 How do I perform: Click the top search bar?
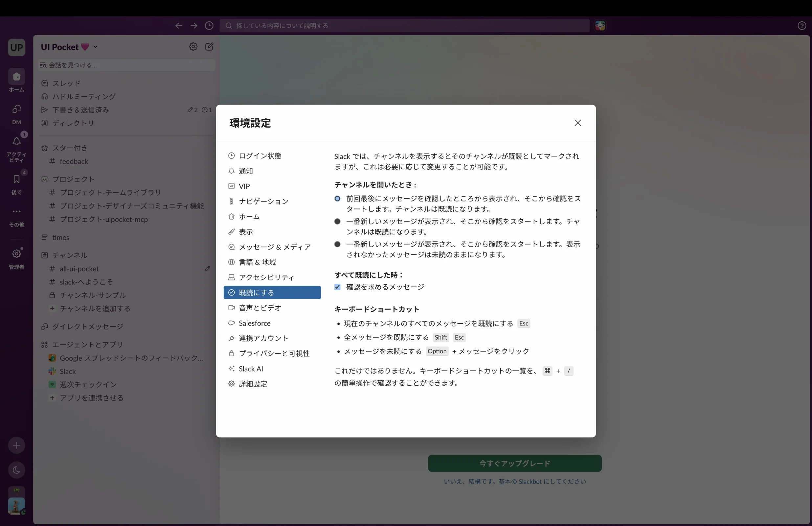click(404, 26)
